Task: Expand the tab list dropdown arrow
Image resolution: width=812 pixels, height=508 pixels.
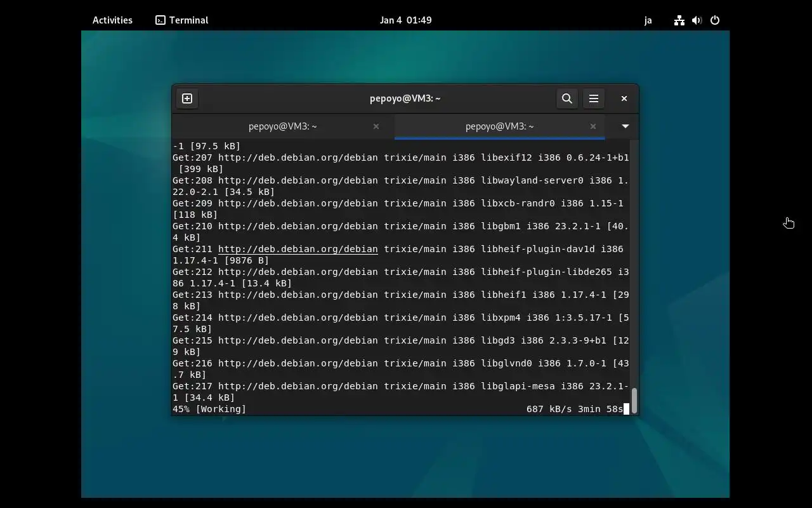Action: click(625, 126)
